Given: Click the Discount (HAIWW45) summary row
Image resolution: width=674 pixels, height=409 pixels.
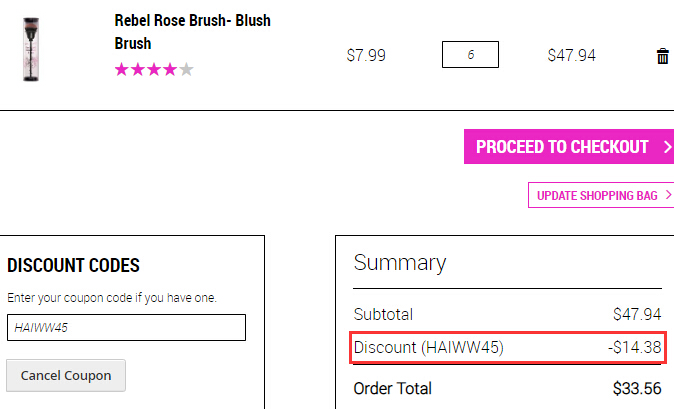Looking at the screenshot, I should coord(508,347).
